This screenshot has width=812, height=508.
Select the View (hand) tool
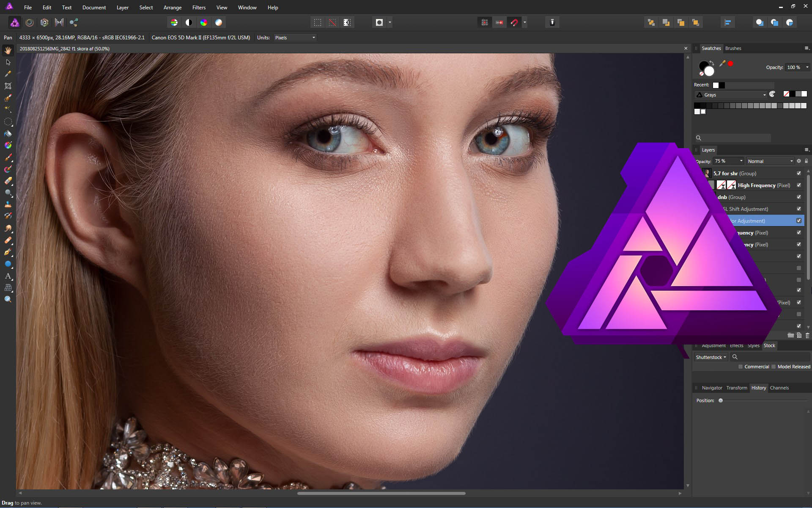(8, 50)
